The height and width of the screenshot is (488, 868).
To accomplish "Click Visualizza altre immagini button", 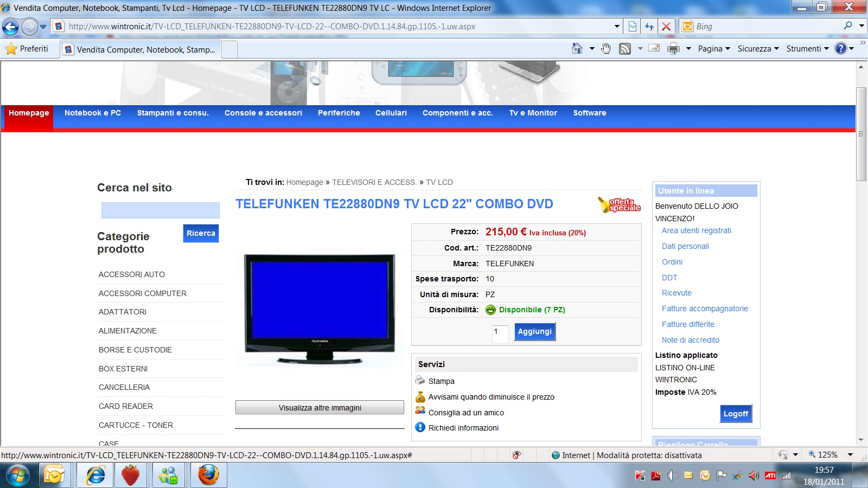I will tap(320, 407).
